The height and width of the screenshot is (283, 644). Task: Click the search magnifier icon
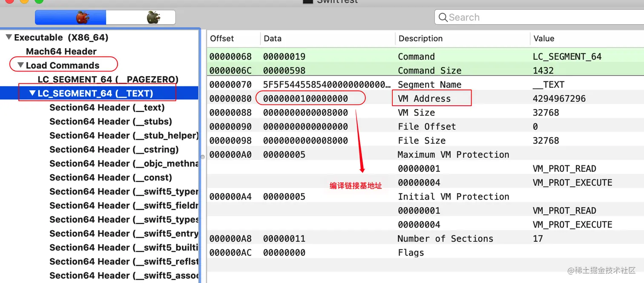point(443,17)
